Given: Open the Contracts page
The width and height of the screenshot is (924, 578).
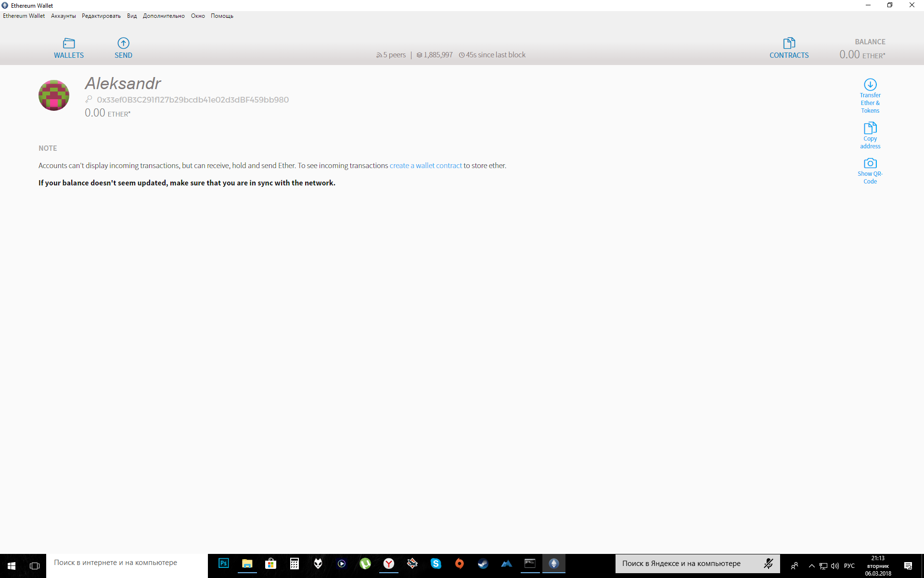Looking at the screenshot, I should tap(789, 48).
